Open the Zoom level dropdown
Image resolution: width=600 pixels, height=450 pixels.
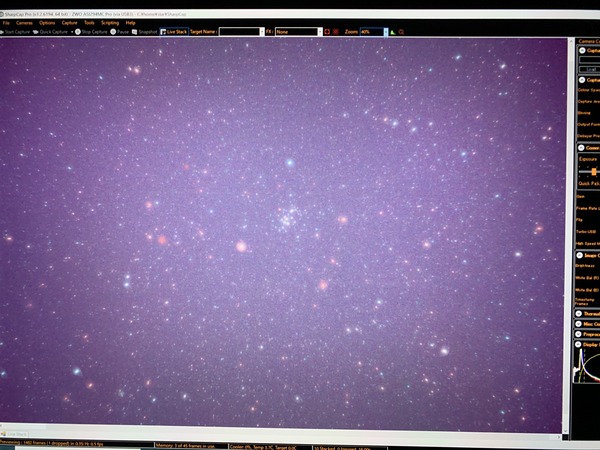pos(386,32)
